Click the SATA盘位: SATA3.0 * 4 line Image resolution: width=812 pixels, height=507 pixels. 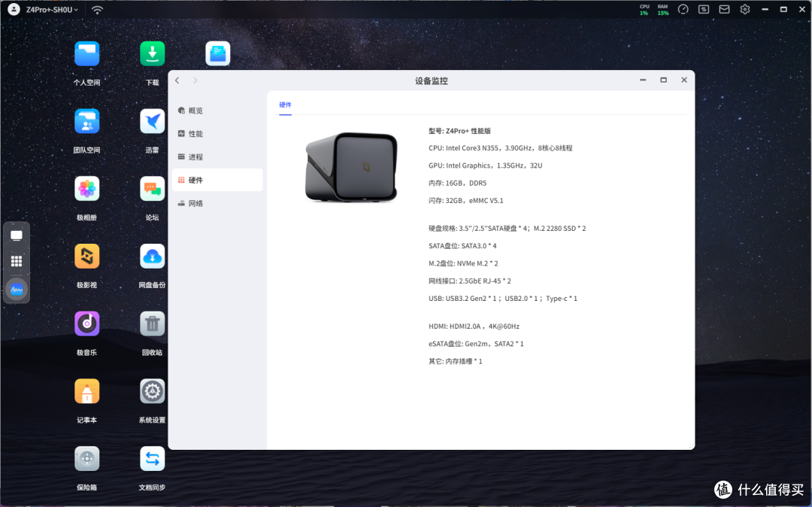462,246
